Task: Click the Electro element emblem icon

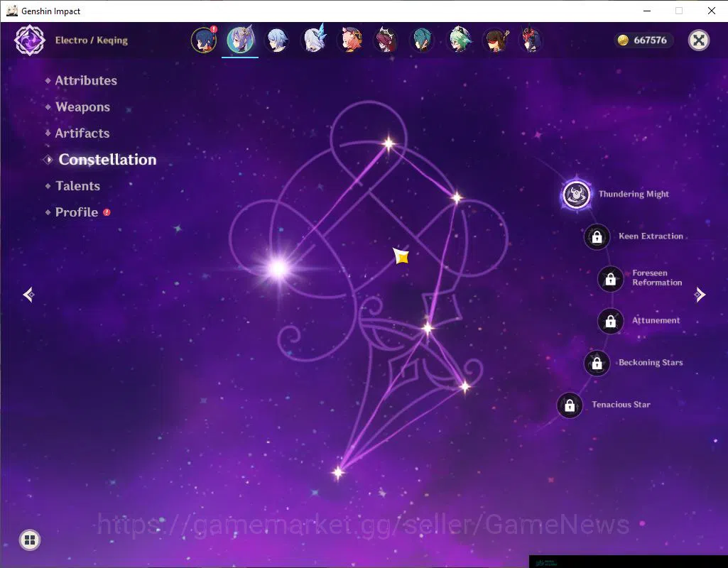Action: (30, 40)
